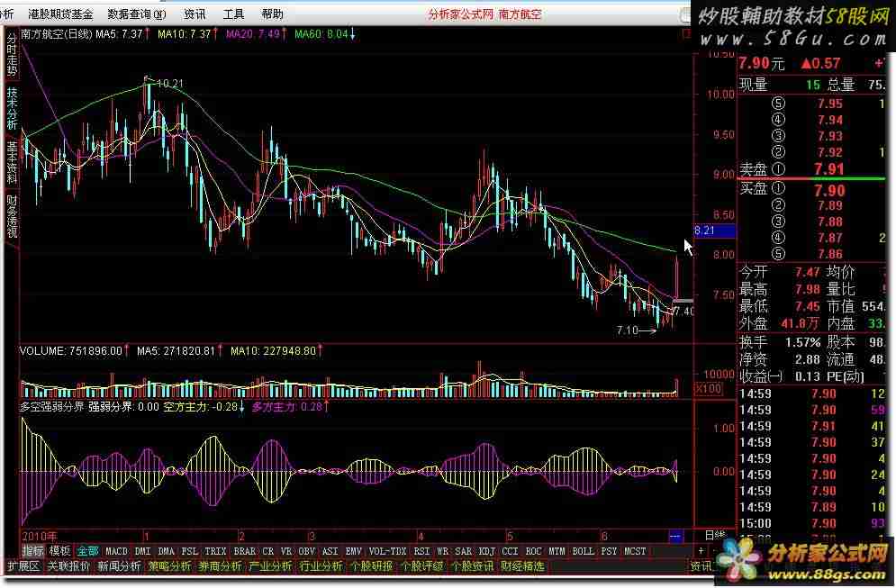Click the 多方主力: 0.28 value
Image resolution: width=896 pixels, height=588 pixels.
[x=287, y=407]
